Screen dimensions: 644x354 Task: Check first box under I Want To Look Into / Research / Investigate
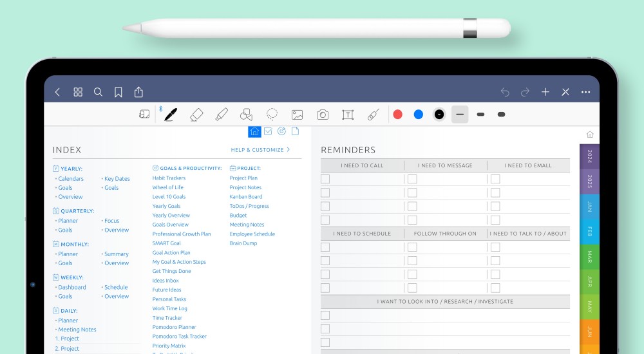[x=325, y=315]
